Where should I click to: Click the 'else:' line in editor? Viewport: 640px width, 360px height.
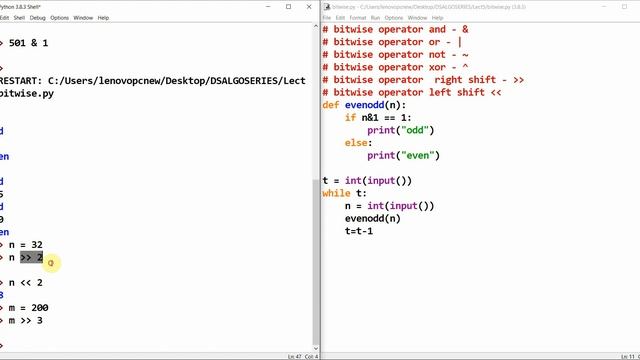click(358, 143)
